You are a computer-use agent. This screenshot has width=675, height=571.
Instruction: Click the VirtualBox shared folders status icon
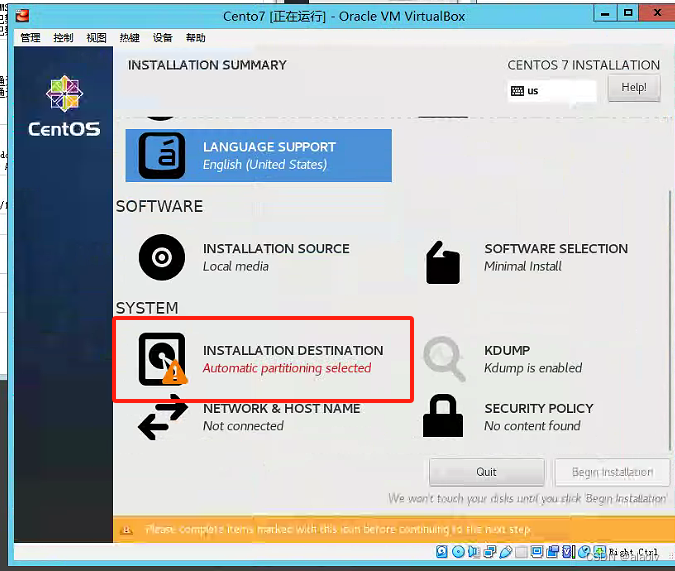521,552
